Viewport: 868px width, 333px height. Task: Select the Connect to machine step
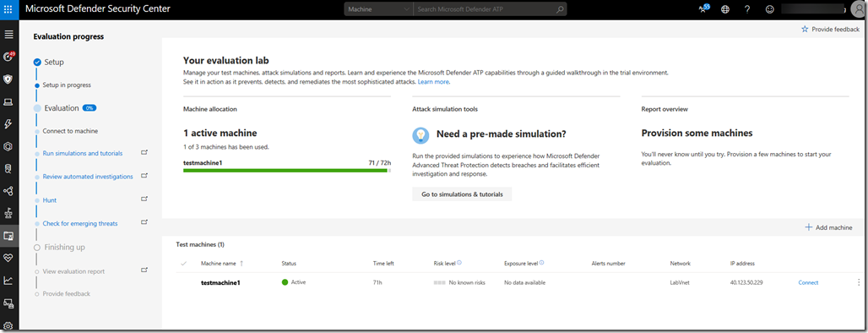click(70, 131)
